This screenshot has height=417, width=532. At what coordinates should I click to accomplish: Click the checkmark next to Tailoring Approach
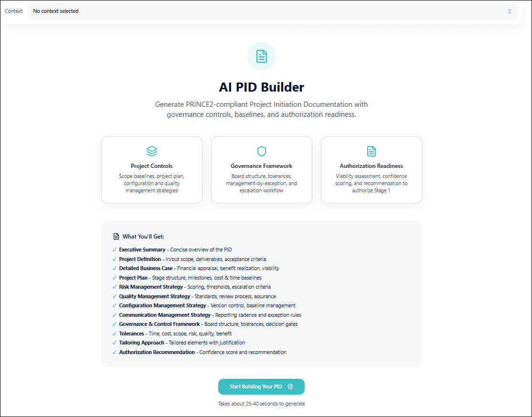pyautogui.click(x=114, y=343)
